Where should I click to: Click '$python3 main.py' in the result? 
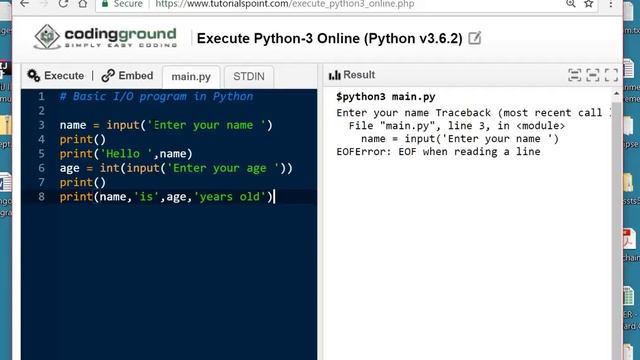point(386,97)
